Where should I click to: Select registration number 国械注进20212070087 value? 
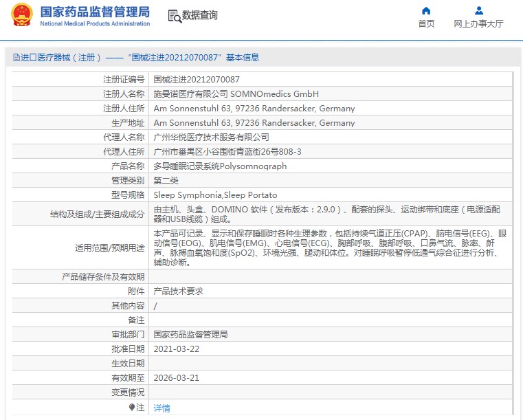point(197,80)
